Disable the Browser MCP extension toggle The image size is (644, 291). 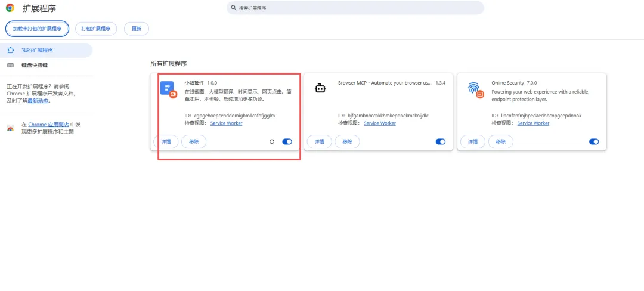click(x=440, y=141)
